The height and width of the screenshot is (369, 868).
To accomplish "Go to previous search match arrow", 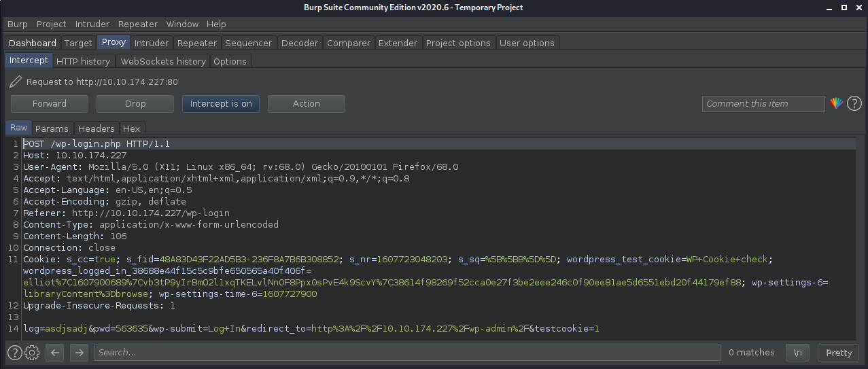I will (56, 352).
